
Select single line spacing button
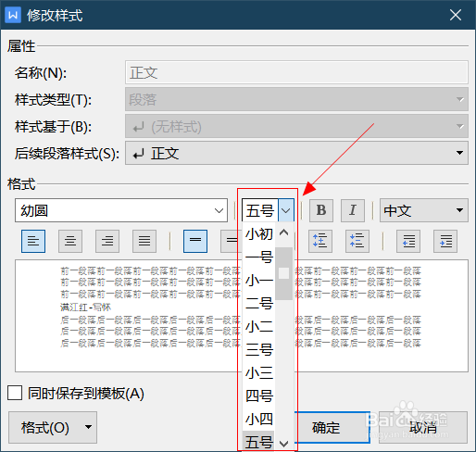click(x=195, y=241)
